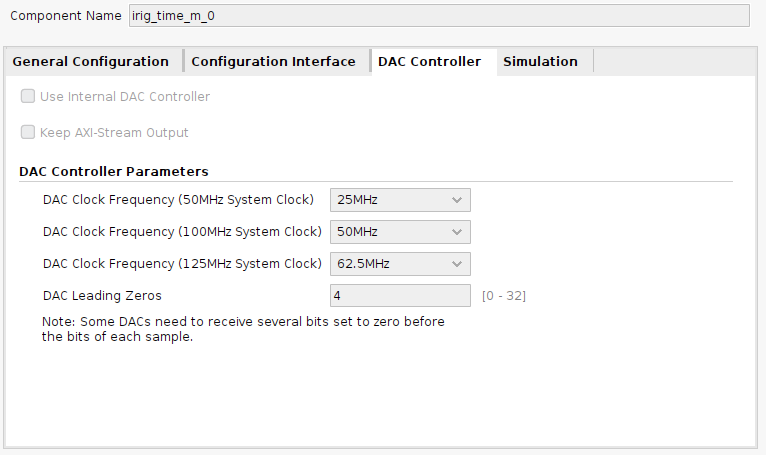This screenshot has height=455, width=766.
Task: Click the 'DAC Clock Frequency (50MHz System Clock)' label
Action: [x=178, y=200]
